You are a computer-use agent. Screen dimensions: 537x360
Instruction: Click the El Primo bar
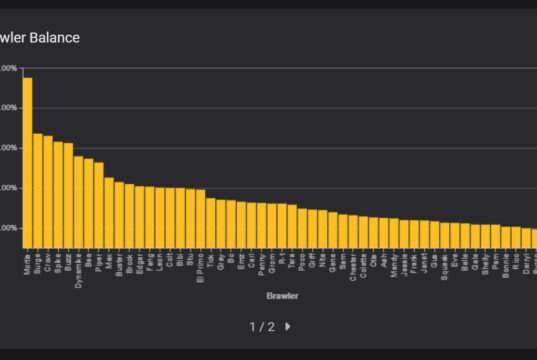(x=201, y=219)
